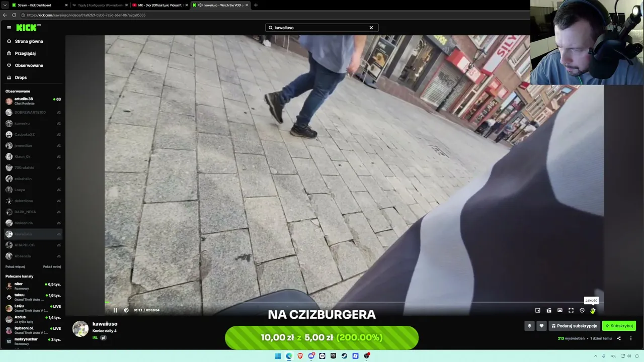The image size is (644, 362).
Task: Enter fullscreen on the video player
Action: 571,310
